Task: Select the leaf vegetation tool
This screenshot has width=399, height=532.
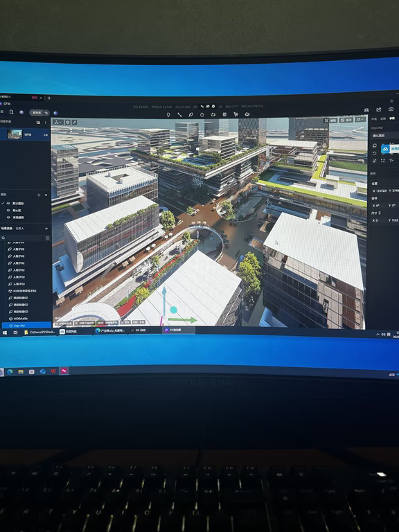Action: (190, 115)
